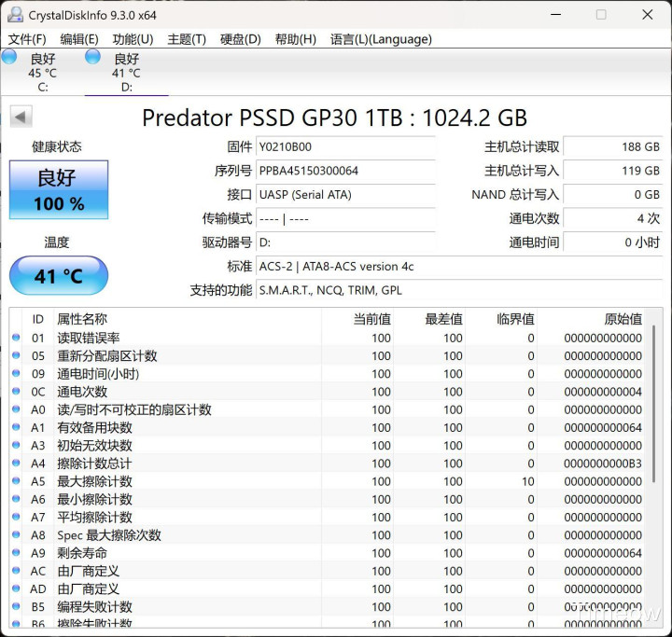Viewport: 672px width, 637px height.
Task: Click the status dot for A4 擦除计数总计
Action: click(x=16, y=464)
